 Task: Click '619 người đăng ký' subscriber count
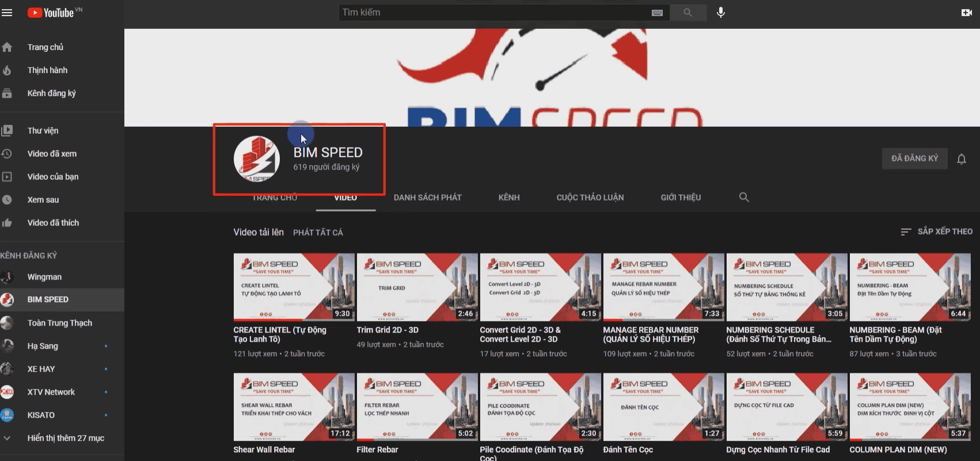tap(326, 167)
